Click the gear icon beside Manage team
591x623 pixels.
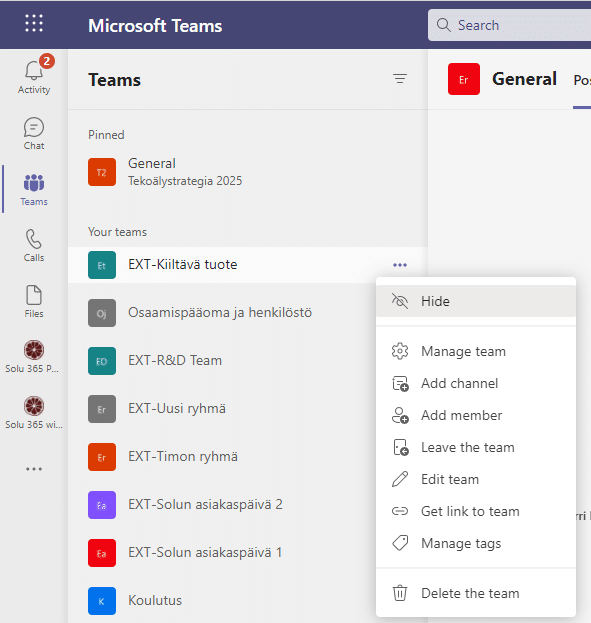[x=400, y=351]
